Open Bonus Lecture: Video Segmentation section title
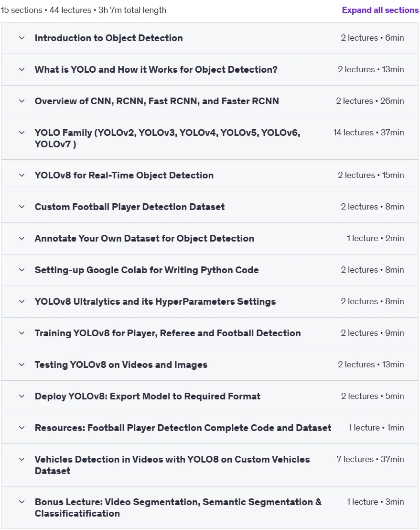This screenshot has height=530, width=420. pyautogui.click(x=178, y=508)
